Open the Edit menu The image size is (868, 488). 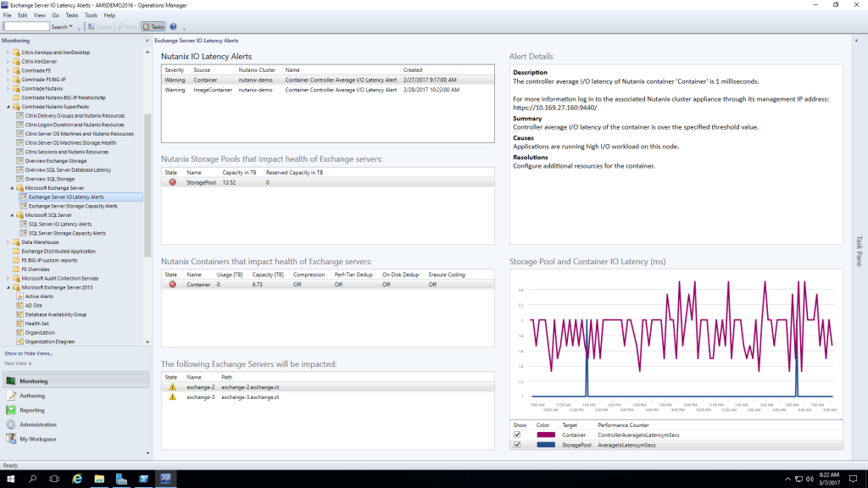pos(23,15)
